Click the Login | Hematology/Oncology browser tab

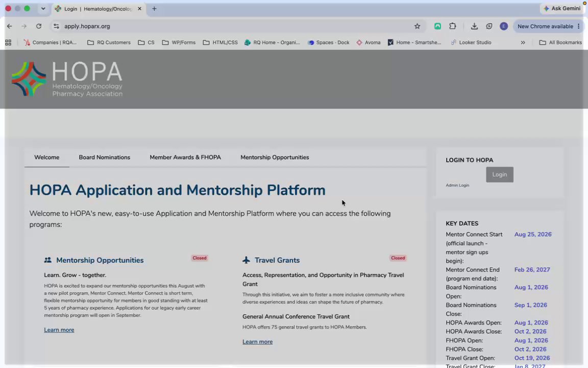(98, 9)
